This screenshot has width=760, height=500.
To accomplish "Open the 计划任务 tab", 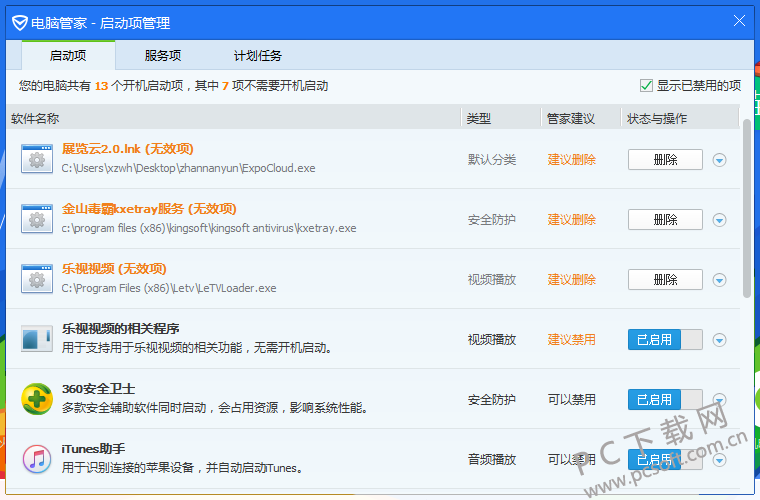I will click(257, 55).
